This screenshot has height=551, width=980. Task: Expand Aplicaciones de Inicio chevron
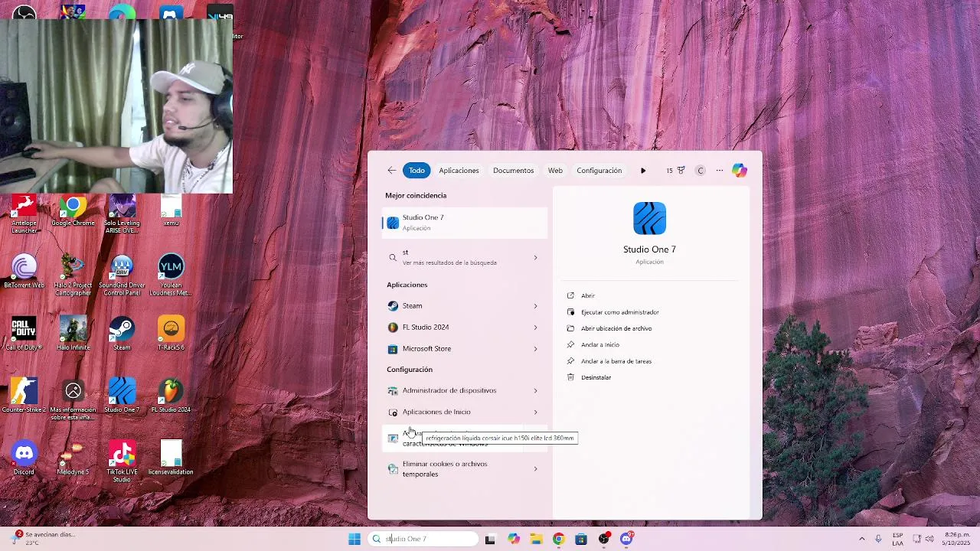[535, 412]
